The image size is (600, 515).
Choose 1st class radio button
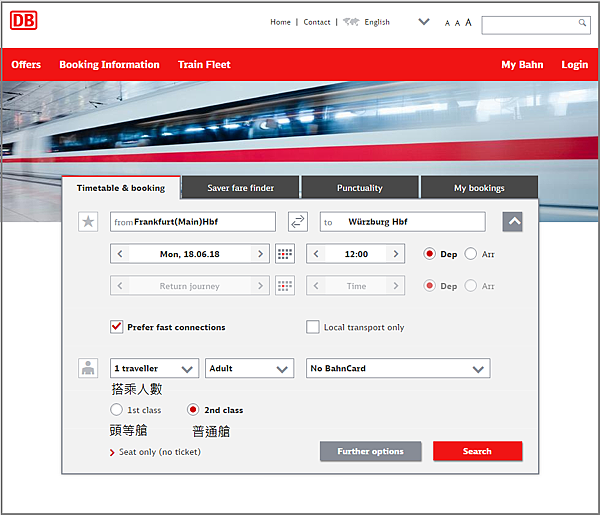coord(116,410)
